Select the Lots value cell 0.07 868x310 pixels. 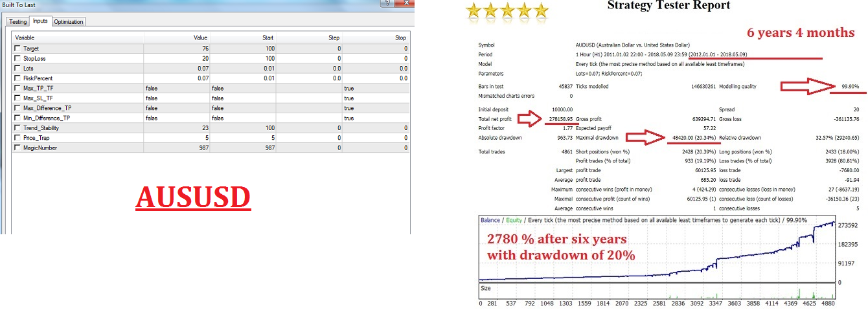click(x=177, y=68)
